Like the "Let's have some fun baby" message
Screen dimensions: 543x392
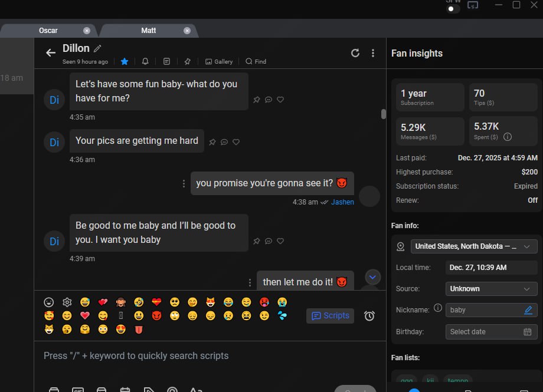(280, 100)
